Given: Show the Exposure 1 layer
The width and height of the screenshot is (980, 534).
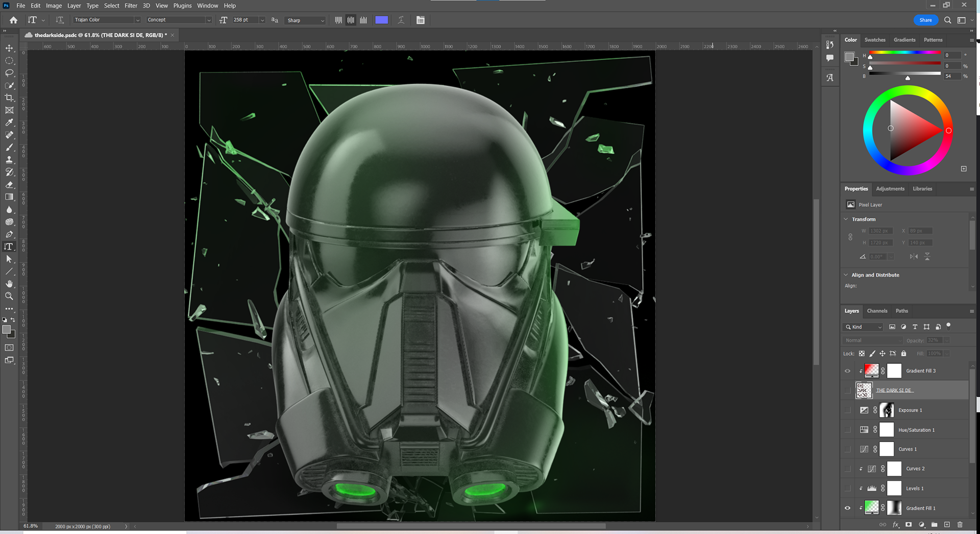Looking at the screenshot, I should coord(847,410).
